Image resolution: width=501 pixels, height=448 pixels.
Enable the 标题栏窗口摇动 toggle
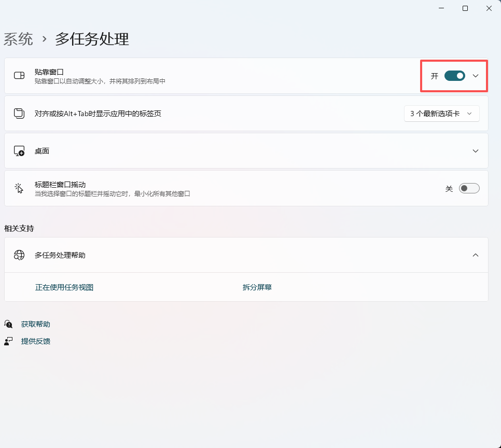coord(469,188)
